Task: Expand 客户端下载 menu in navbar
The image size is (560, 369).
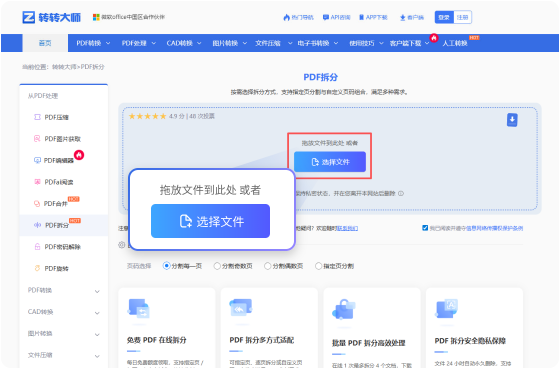Action: tap(410, 43)
